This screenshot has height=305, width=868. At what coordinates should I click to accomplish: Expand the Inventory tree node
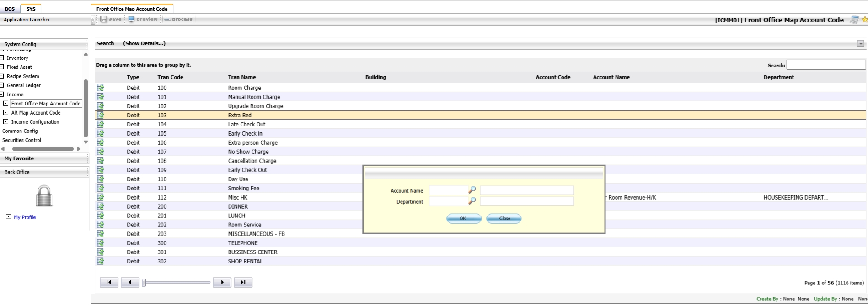click(2, 58)
